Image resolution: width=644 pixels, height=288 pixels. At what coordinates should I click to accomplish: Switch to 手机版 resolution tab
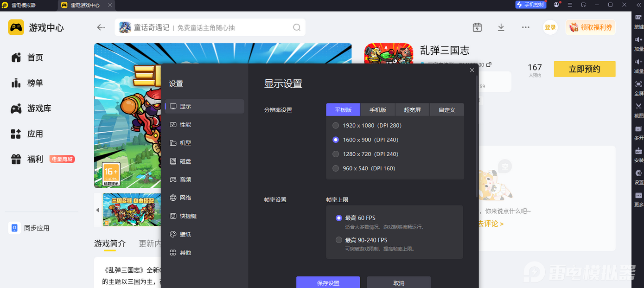pyautogui.click(x=378, y=110)
